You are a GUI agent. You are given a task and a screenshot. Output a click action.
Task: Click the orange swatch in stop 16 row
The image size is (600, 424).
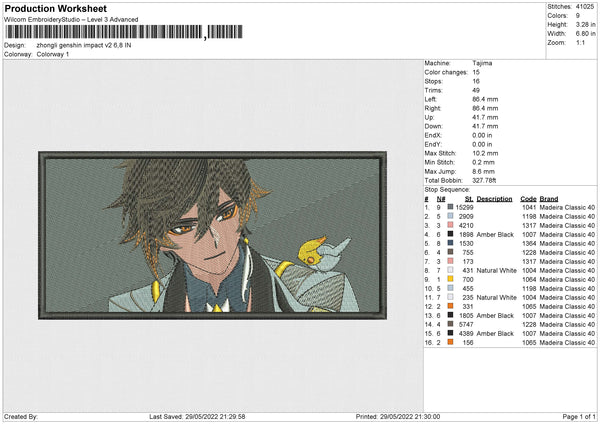[450, 342]
